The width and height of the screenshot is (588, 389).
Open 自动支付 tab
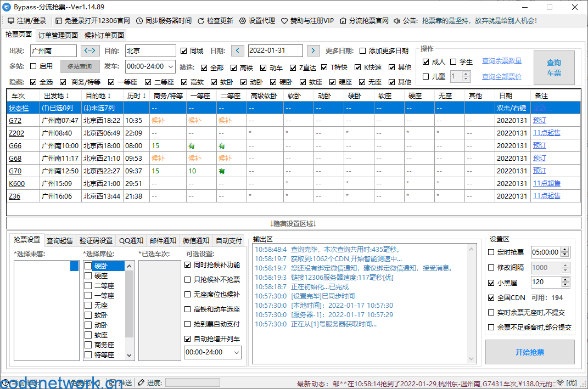click(229, 241)
